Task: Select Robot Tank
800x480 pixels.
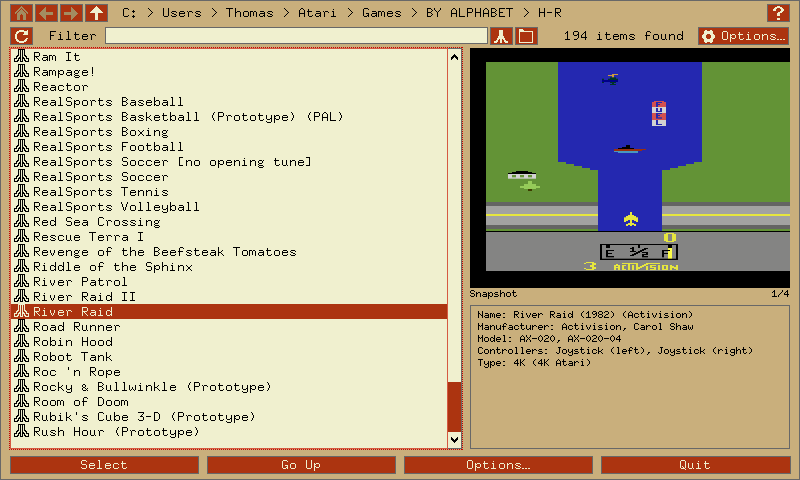Action: pyautogui.click(x=229, y=357)
